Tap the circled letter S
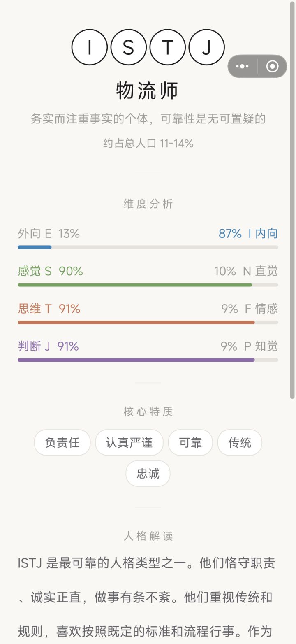The height and width of the screenshot is (644, 296). click(129, 47)
